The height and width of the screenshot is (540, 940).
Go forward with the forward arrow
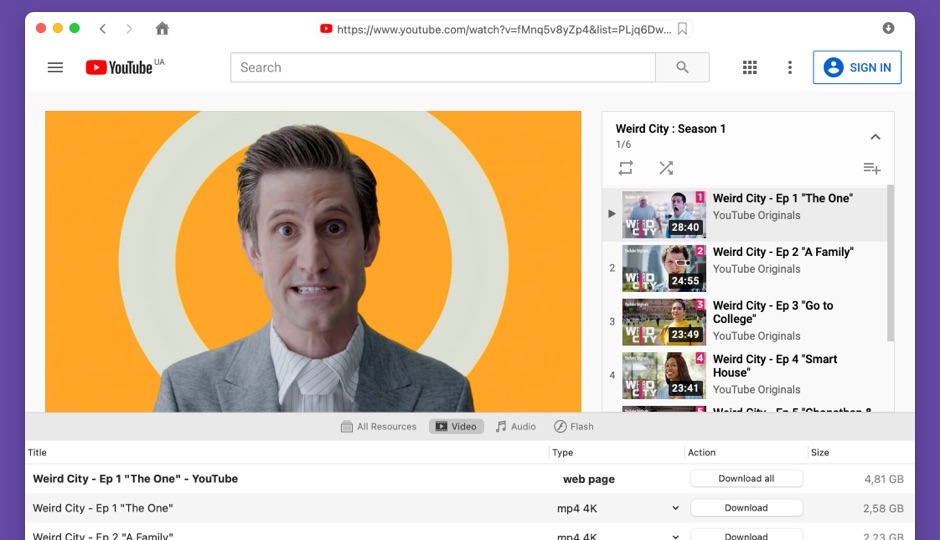pyautogui.click(x=129, y=29)
